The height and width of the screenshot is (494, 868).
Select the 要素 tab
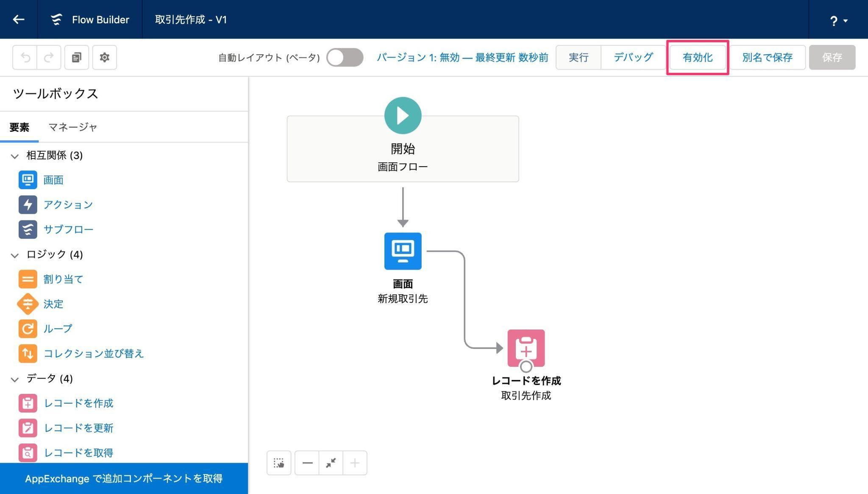(x=19, y=127)
